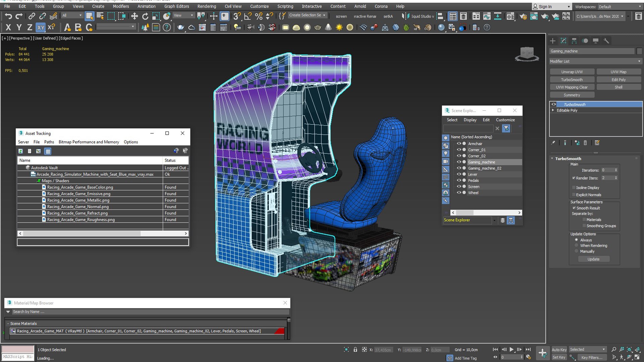Click the Remove modifier trash icon
The image size is (644, 362).
[585, 143]
